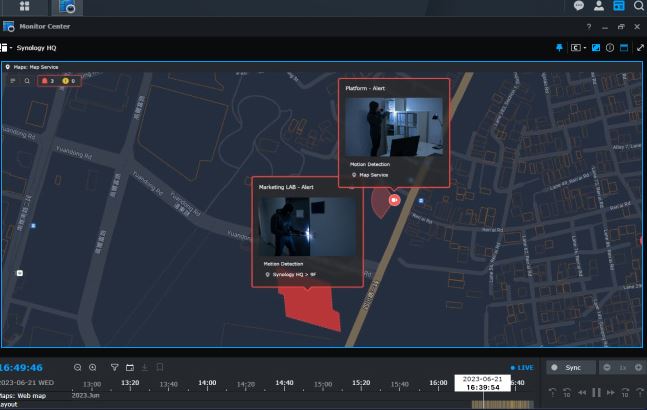This screenshot has height=410, width=647.
Task: Switch to the Monitor Center taskbar app
Action: pos(67,7)
